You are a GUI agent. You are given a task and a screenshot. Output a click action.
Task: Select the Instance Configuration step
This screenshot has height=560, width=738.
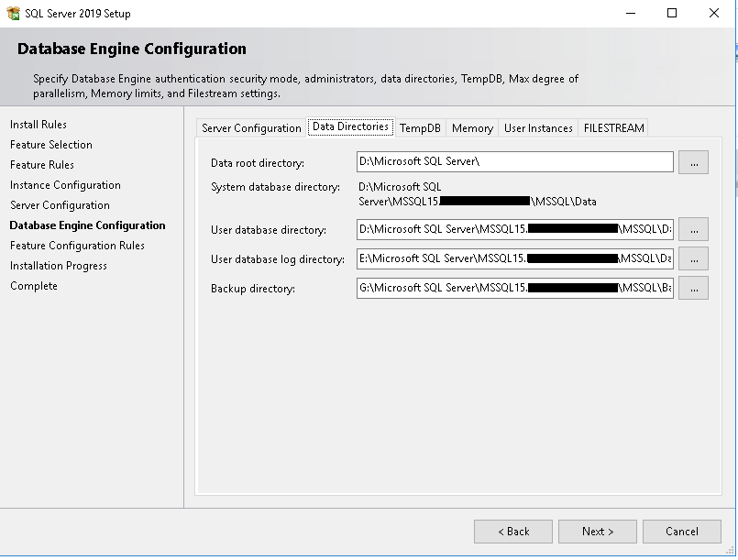[x=65, y=185]
